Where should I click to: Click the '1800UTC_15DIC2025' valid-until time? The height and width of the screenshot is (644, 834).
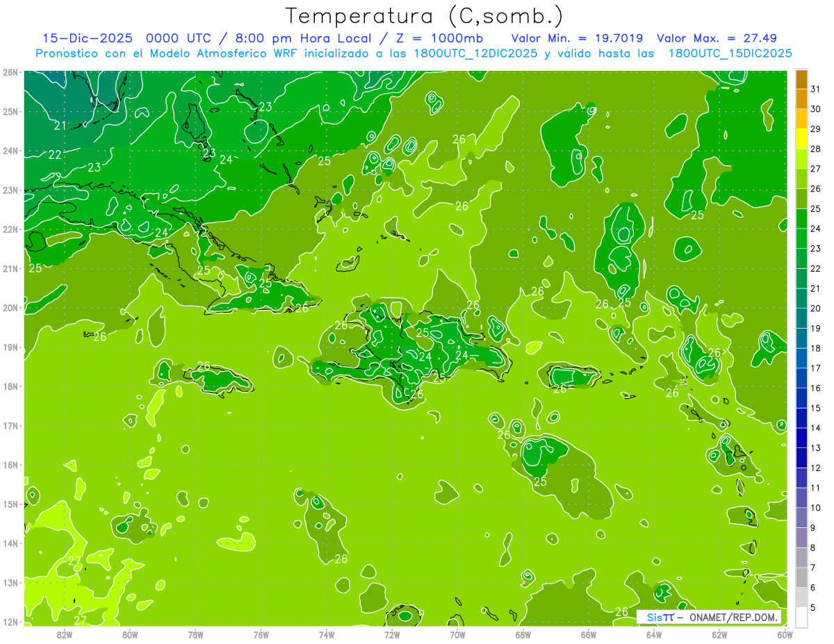pos(730,53)
